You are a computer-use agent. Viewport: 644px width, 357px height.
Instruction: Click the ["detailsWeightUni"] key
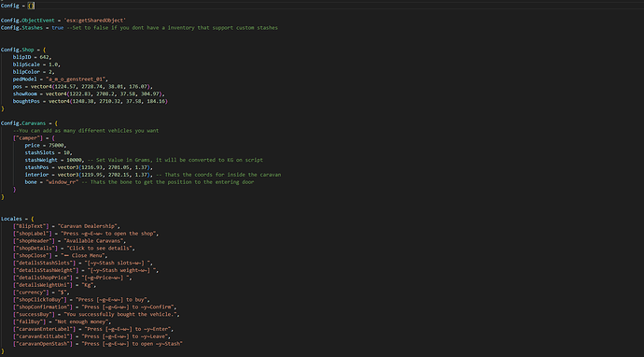pos(43,285)
